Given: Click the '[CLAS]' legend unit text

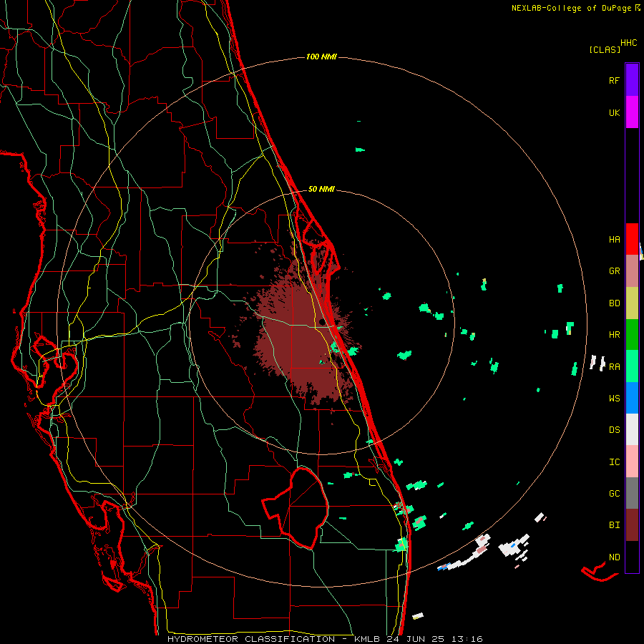Looking at the screenshot, I should coord(605,50).
